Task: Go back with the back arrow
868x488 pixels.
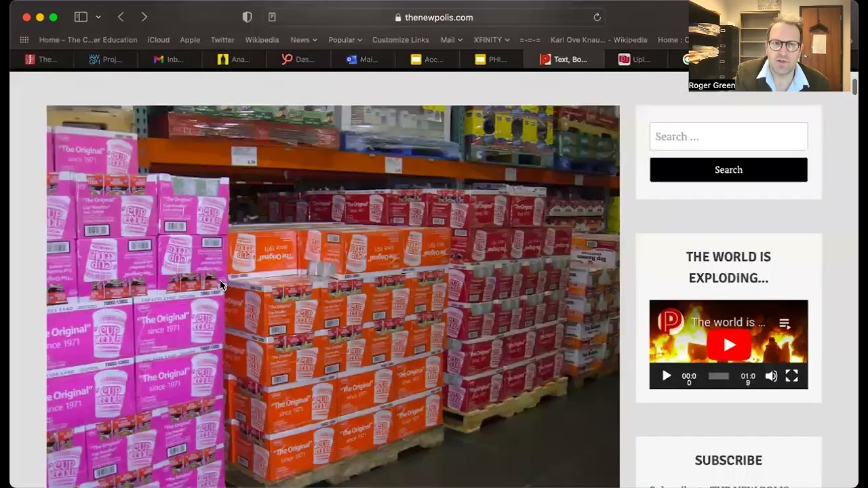Action: point(121,17)
